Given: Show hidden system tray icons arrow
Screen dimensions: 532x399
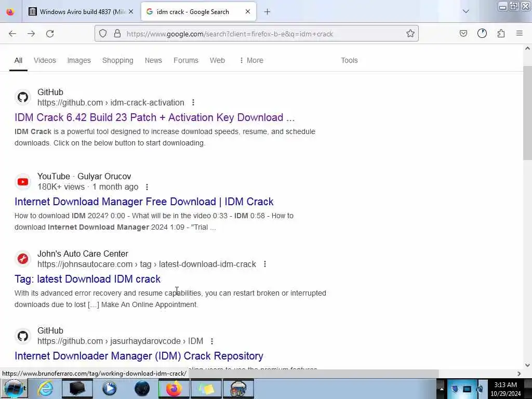Looking at the screenshot, I should click(x=442, y=389).
